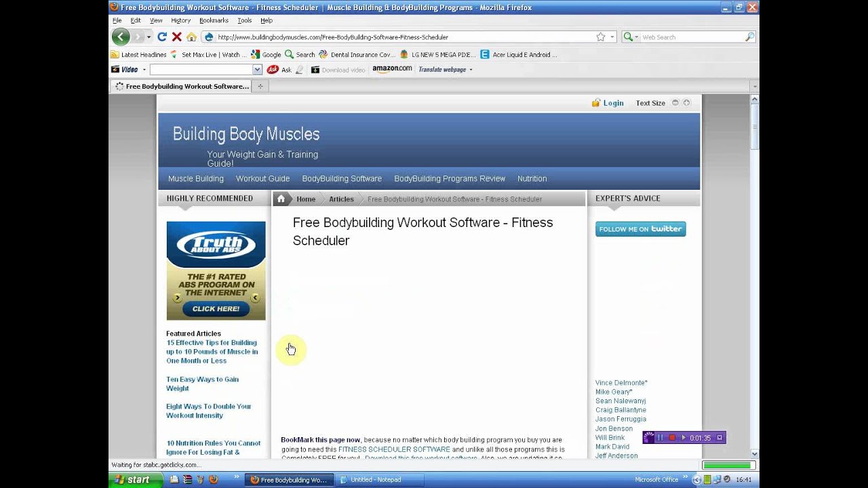868x488 pixels.
Task: Expand hidden Quick Launch items chevron
Action: [x=237, y=477]
